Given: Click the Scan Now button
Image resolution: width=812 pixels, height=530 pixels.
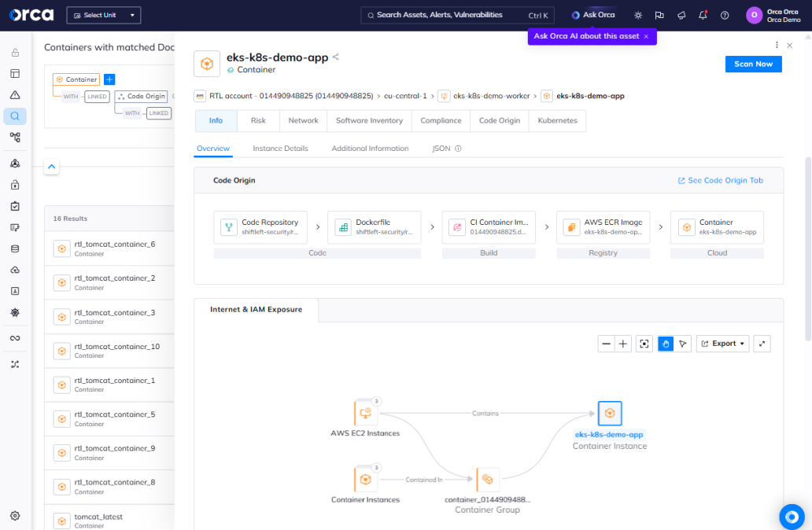Looking at the screenshot, I should pyautogui.click(x=753, y=64).
